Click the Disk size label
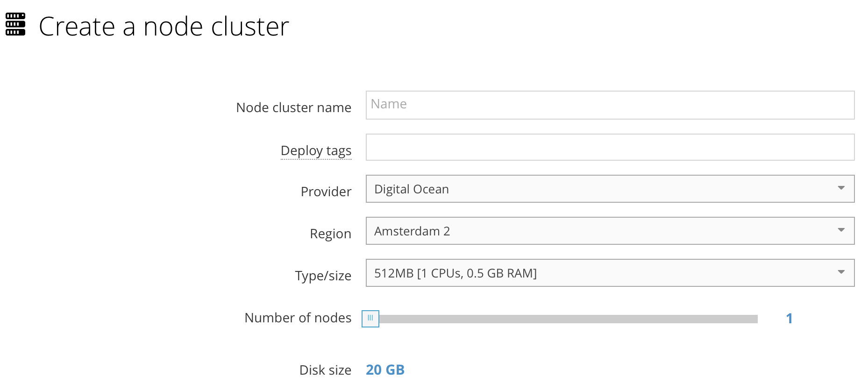 click(x=325, y=370)
